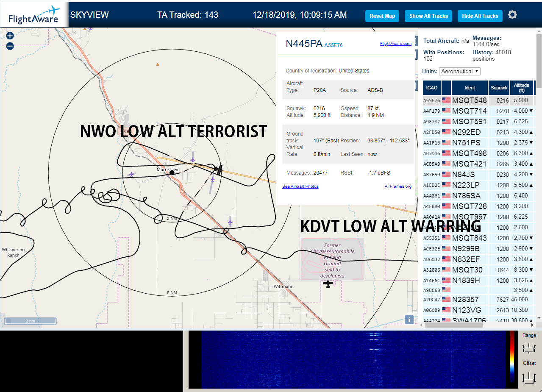Select the MSQT498 aircraft row
The width and height of the screenshot is (542, 392).
click(x=478, y=153)
